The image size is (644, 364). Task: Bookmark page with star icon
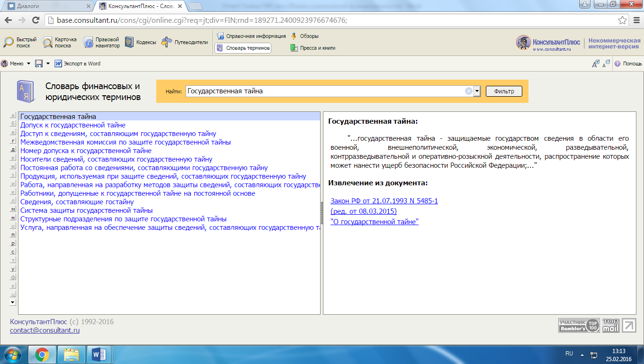623,20
